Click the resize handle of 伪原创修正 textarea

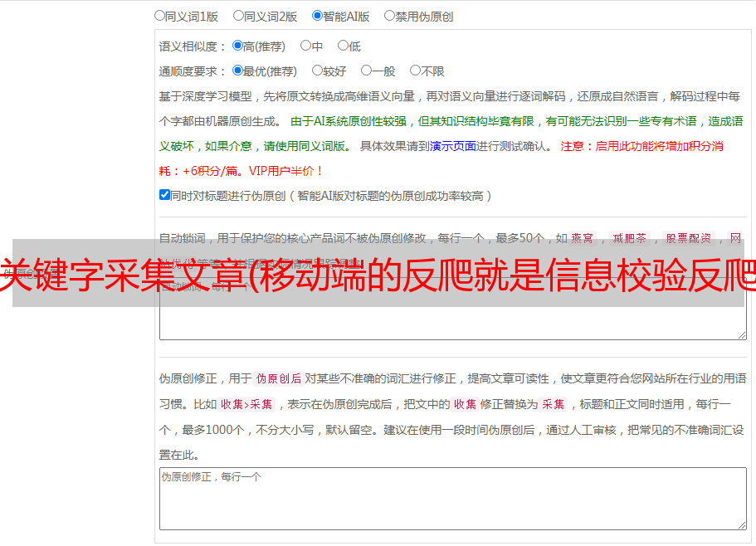point(742,525)
